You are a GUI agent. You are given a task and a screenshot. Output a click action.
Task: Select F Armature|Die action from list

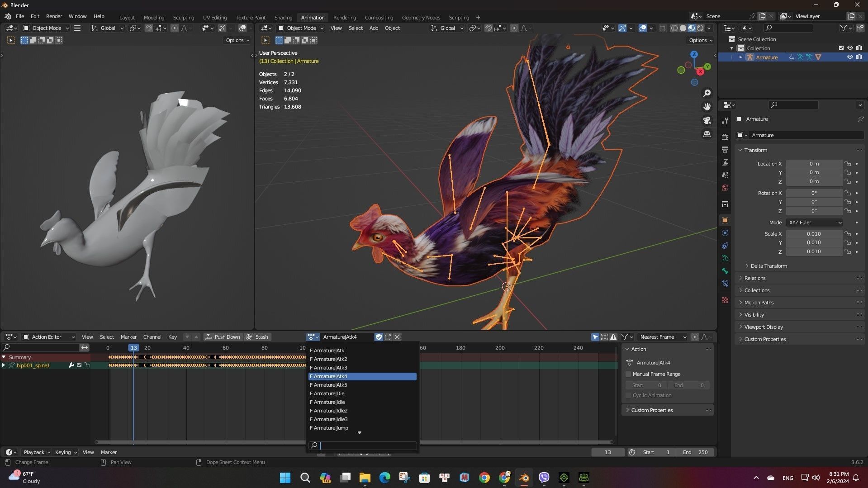pyautogui.click(x=362, y=393)
